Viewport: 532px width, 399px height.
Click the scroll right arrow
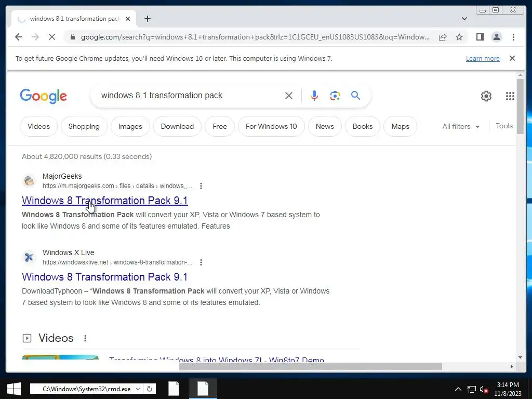point(511,366)
